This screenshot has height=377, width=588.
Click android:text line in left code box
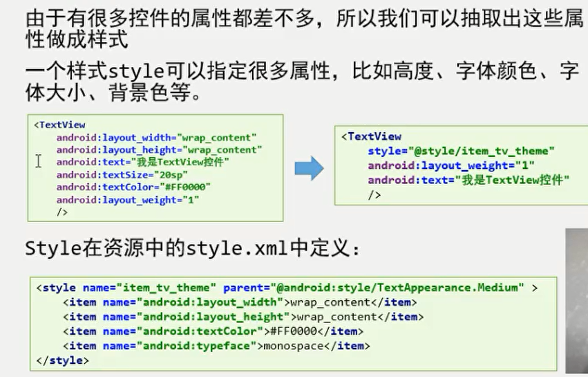[142, 163]
